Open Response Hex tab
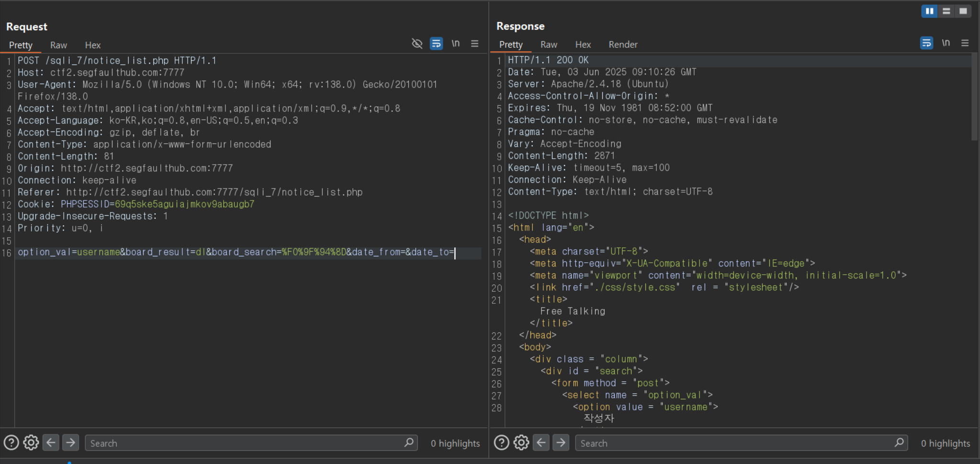This screenshot has height=464, width=980. (x=583, y=44)
